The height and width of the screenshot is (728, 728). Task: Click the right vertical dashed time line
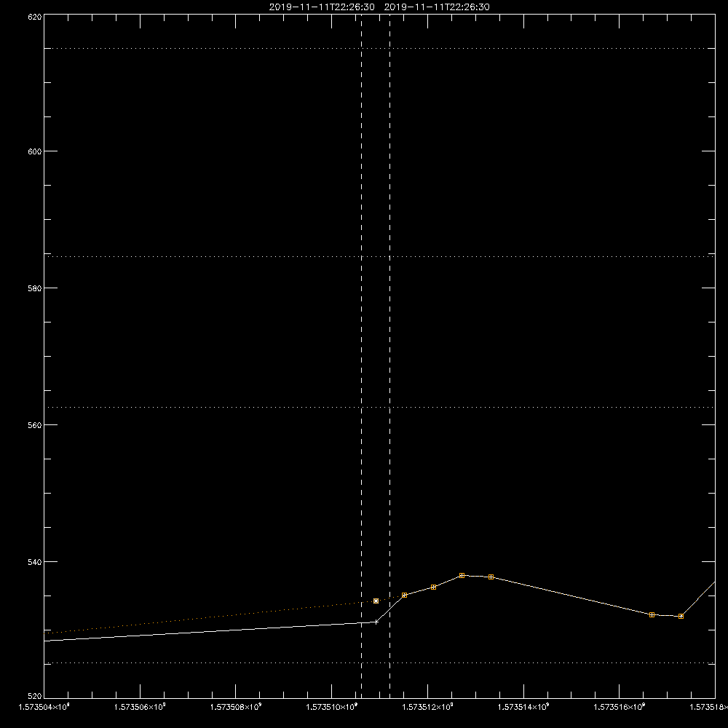[389, 356]
